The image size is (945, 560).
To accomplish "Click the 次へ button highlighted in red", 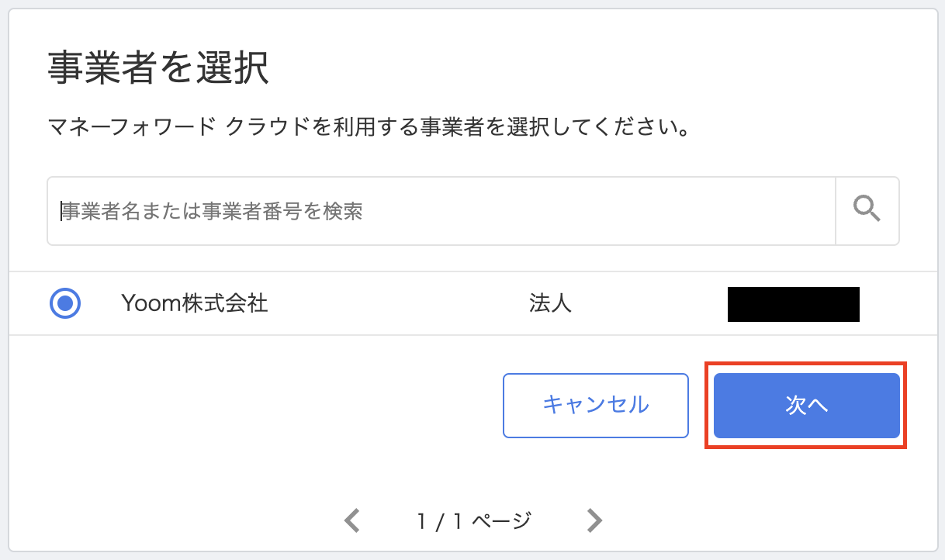I will point(805,405).
